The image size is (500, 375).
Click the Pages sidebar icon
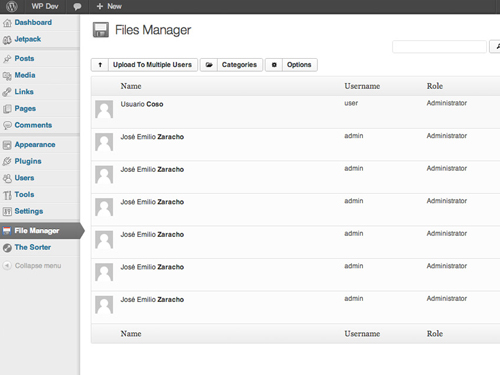click(x=7, y=109)
